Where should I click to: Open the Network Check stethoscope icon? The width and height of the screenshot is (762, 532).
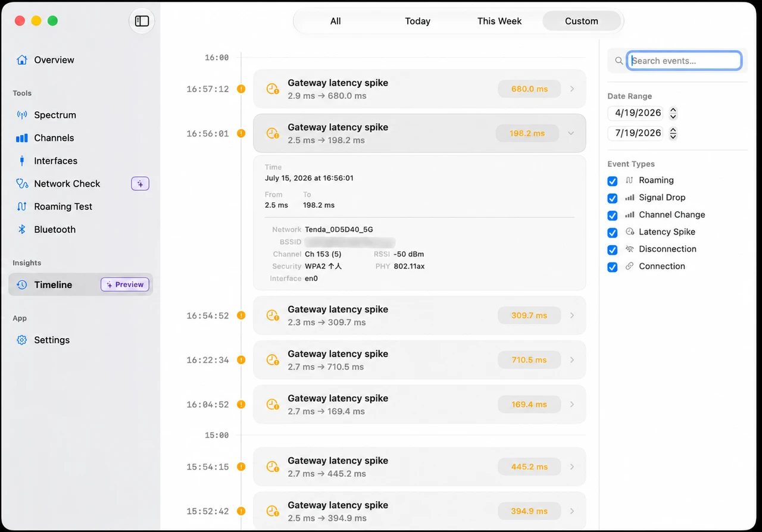pyautogui.click(x=22, y=184)
